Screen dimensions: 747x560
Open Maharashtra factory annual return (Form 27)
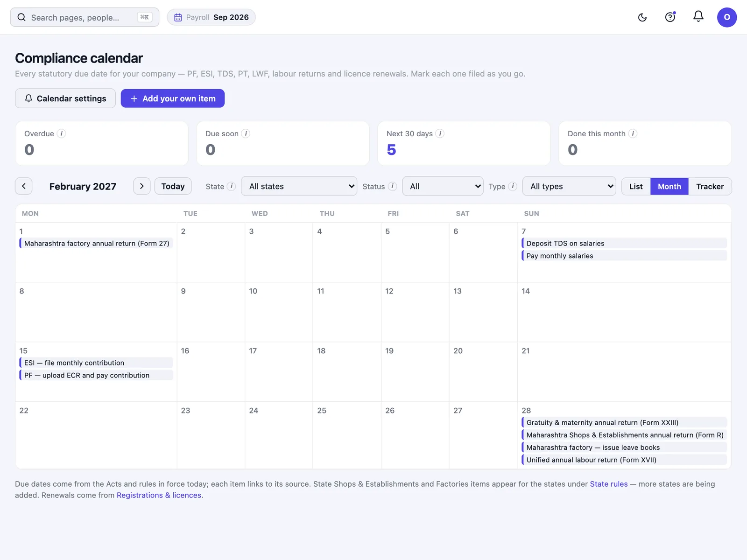coord(96,243)
